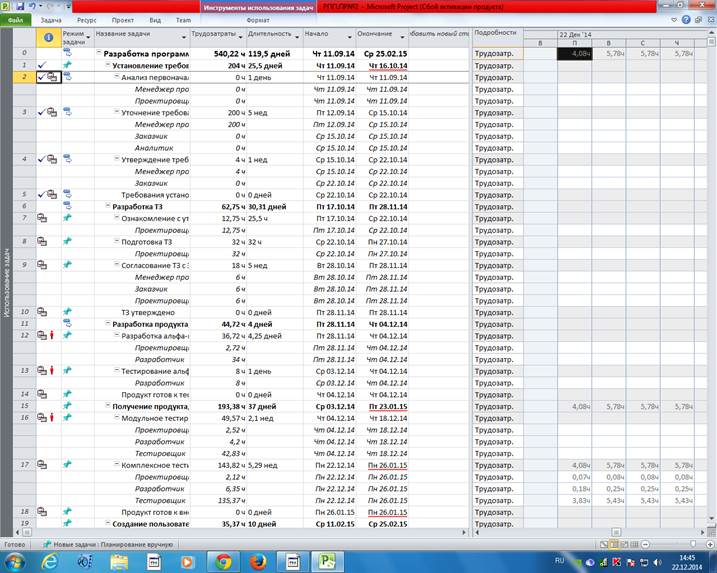Switch to Team Planner view status bar icon

click(x=624, y=544)
